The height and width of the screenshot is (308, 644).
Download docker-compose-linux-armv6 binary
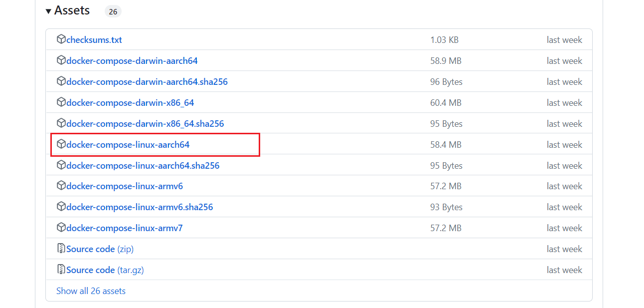125,186
